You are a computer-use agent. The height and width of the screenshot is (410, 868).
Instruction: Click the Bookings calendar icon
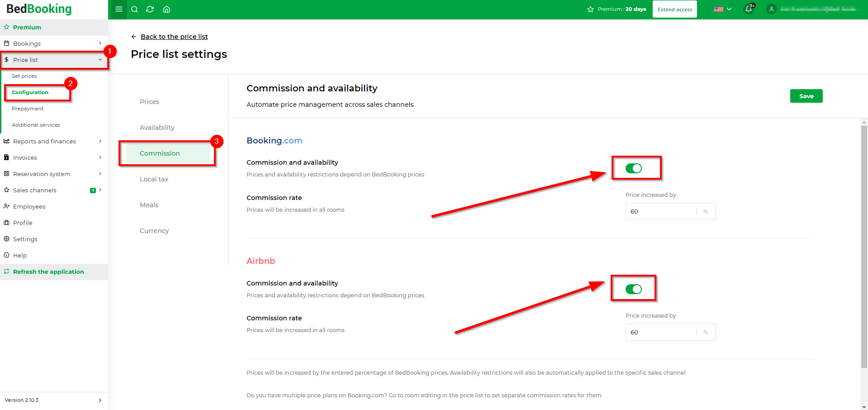6,43
